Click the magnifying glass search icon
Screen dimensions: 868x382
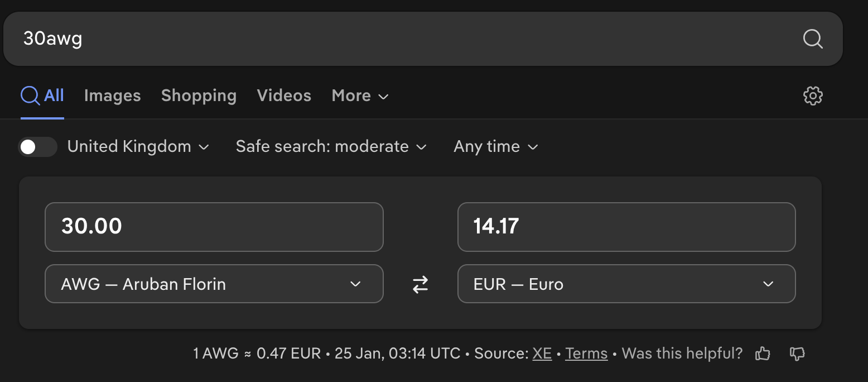(x=812, y=39)
